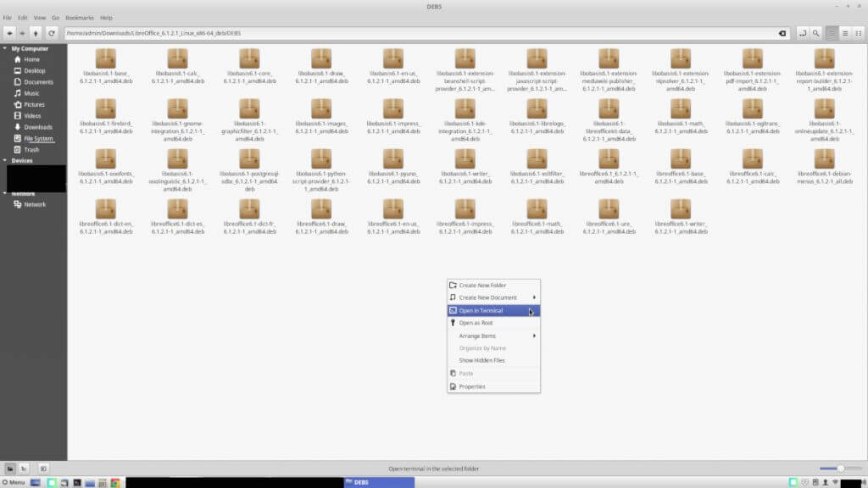Open Trash from the sidebar
This screenshot has height=488, width=868.
pos(31,149)
